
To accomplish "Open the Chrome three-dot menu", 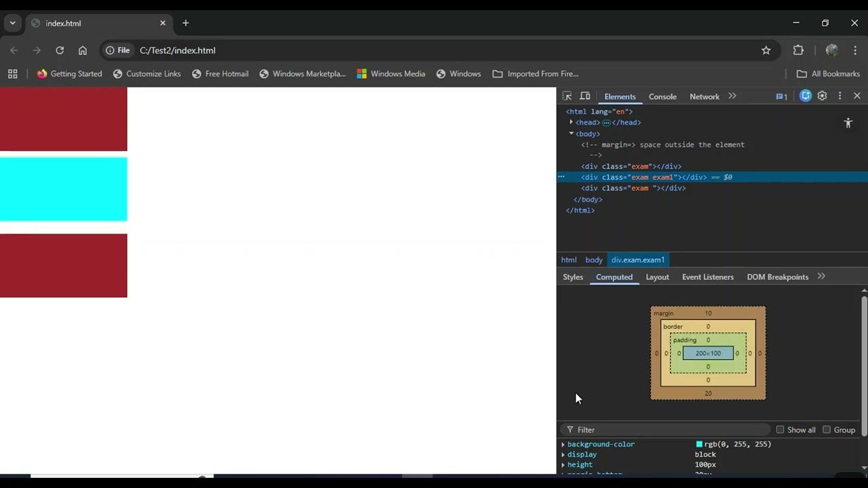I will [854, 50].
